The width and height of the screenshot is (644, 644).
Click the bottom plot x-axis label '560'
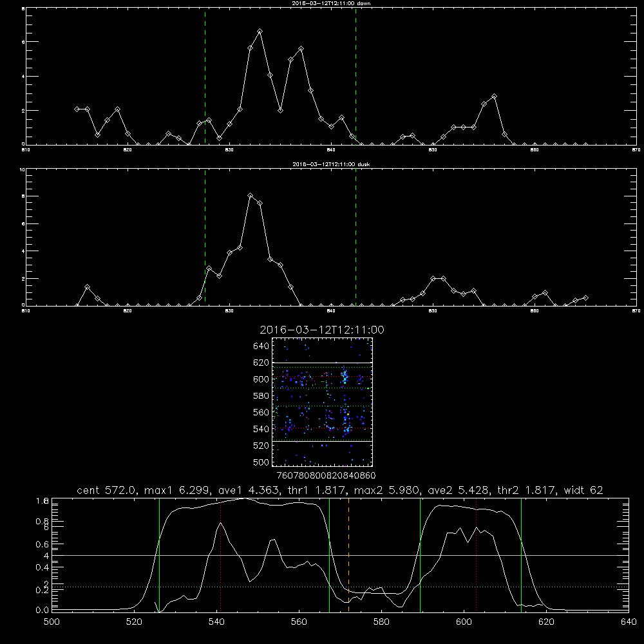coord(299,622)
